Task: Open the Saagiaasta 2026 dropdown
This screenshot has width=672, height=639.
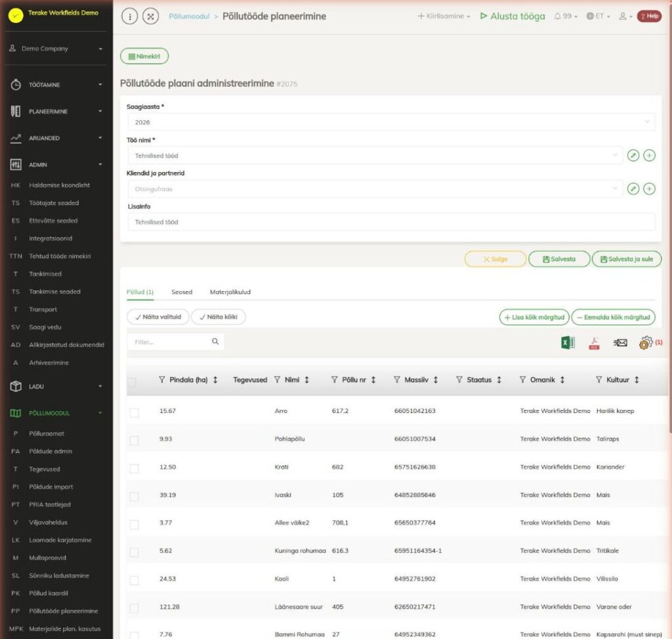Action: [x=391, y=122]
